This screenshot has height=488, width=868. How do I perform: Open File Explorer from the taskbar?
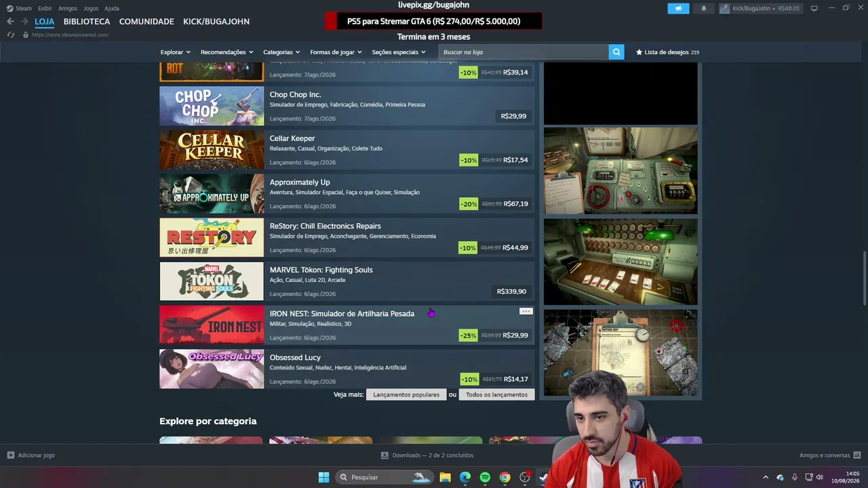[445, 477]
